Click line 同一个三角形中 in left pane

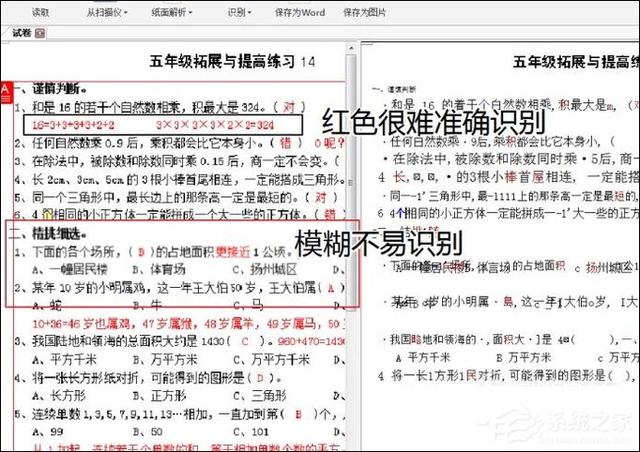[177, 198]
